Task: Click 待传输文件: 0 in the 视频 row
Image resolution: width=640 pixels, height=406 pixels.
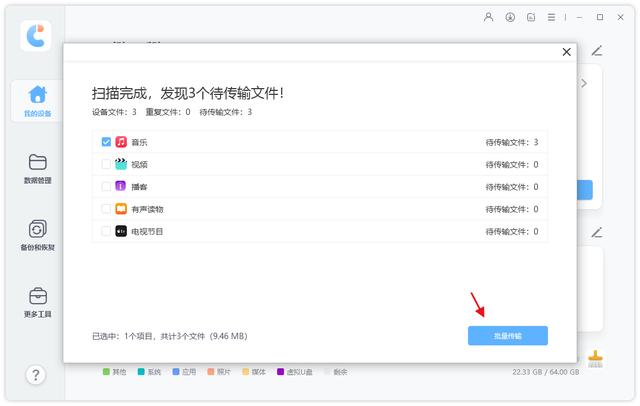Action: (512, 164)
